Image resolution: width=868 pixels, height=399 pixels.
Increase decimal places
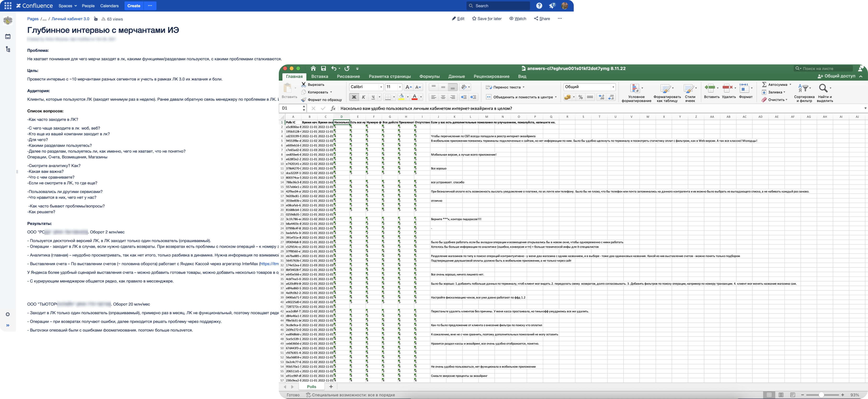[x=601, y=97]
